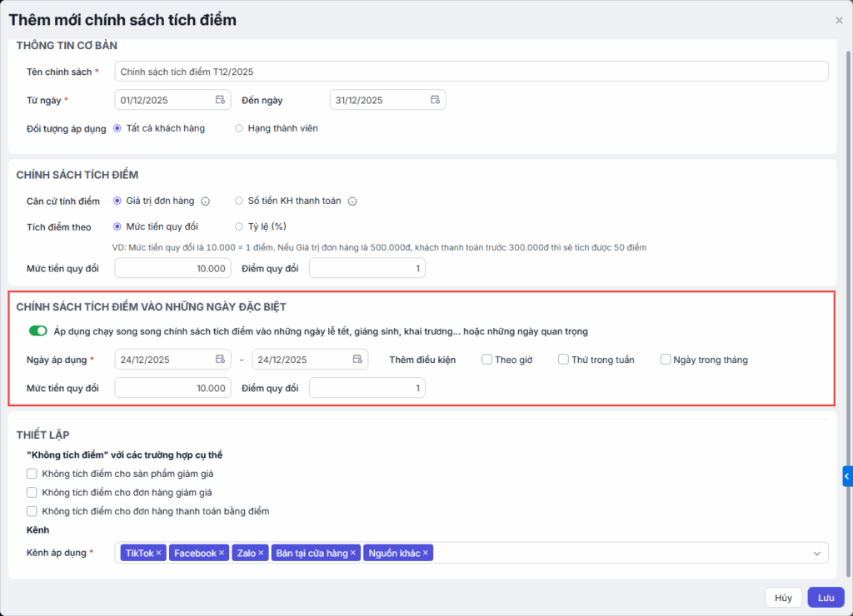Click the Tên chính sách input field

(471, 72)
